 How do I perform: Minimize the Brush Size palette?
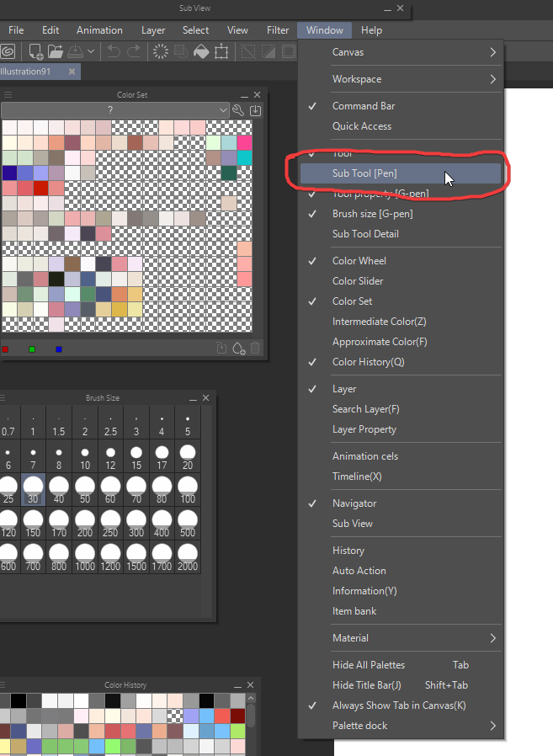coord(193,398)
